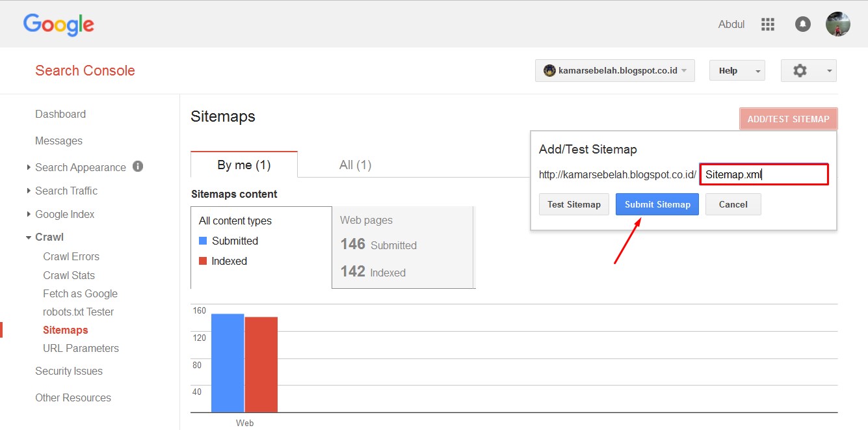This screenshot has height=430, width=868.
Task: Switch to the All (1) tab
Action: tap(355, 165)
